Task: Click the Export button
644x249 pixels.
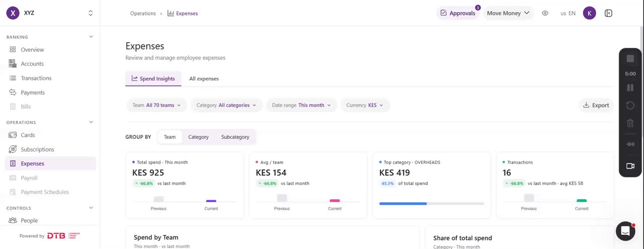Action: (596, 105)
